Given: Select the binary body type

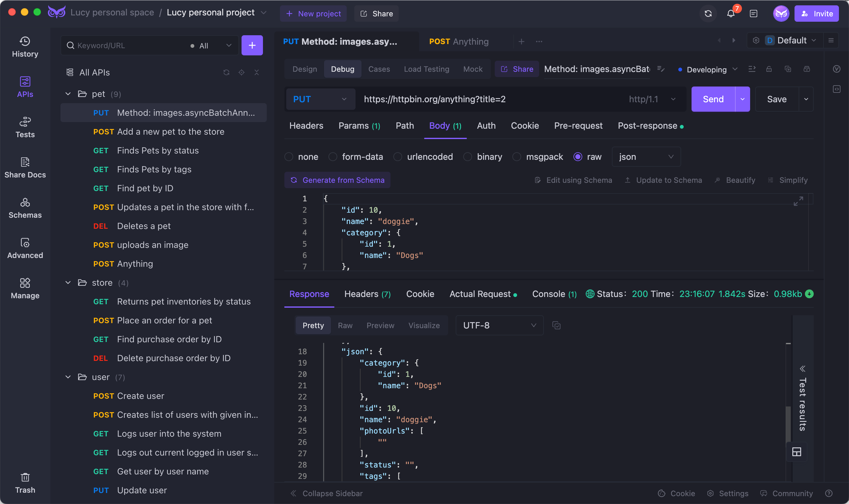Looking at the screenshot, I should 483,157.
